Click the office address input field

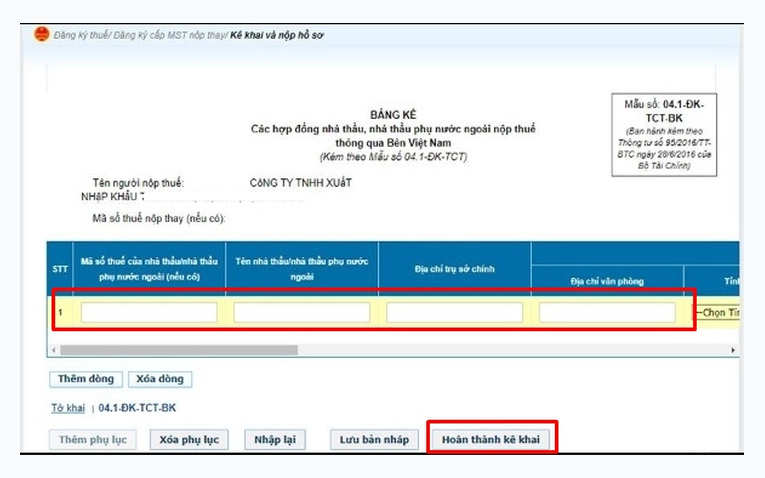pyautogui.click(x=607, y=312)
